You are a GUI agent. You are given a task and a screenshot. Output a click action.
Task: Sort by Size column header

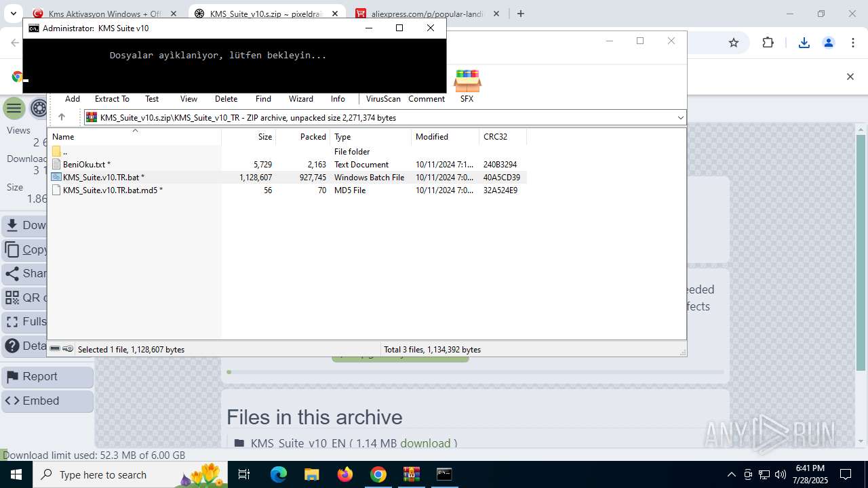pos(249,137)
